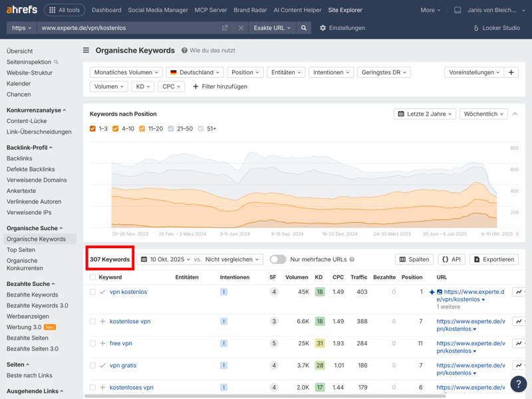Add a preset with the plus icon
532x399 pixels.
point(511,72)
